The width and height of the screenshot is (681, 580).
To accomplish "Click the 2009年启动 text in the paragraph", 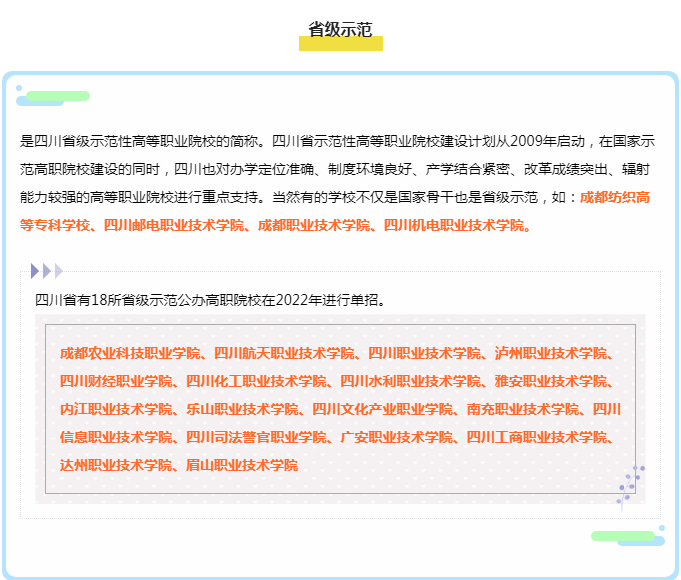I will pos(547,141).
